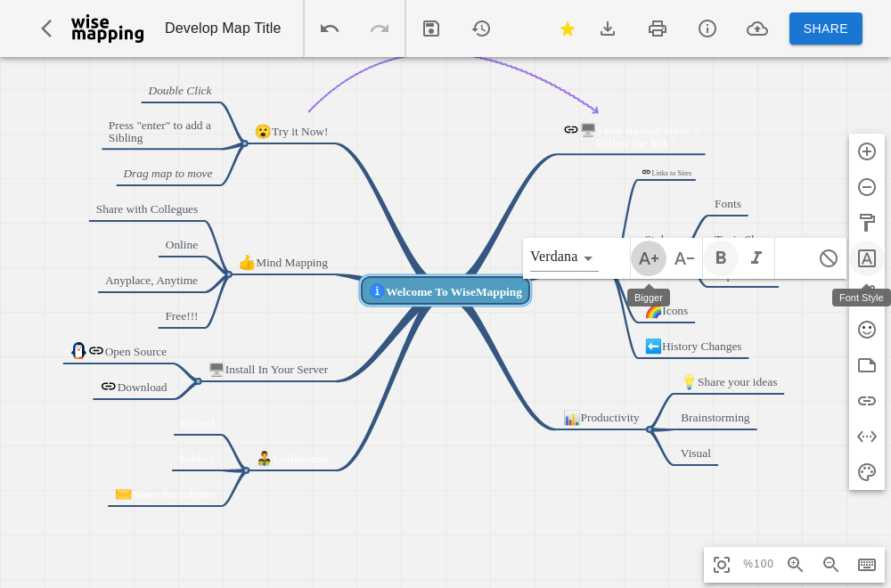
Task: Select the 'Press "enter" to add a Sibling' topic
Action: (159, 132)
